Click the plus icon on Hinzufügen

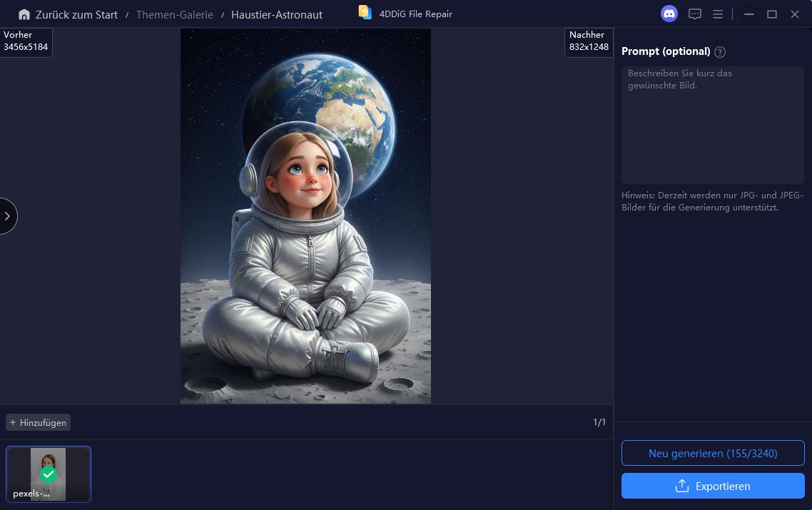14,422
